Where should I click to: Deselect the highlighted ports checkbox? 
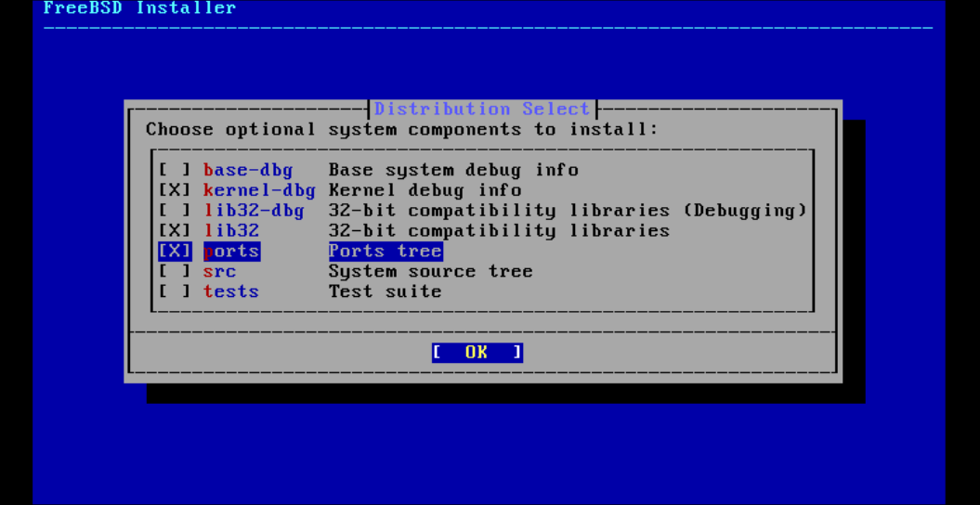(x=175, y=251)
